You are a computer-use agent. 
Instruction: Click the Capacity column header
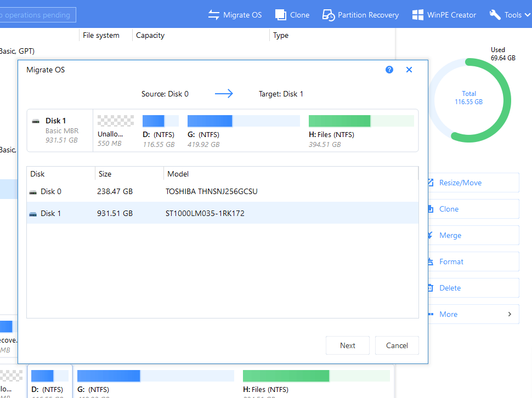tap(150, 35)
